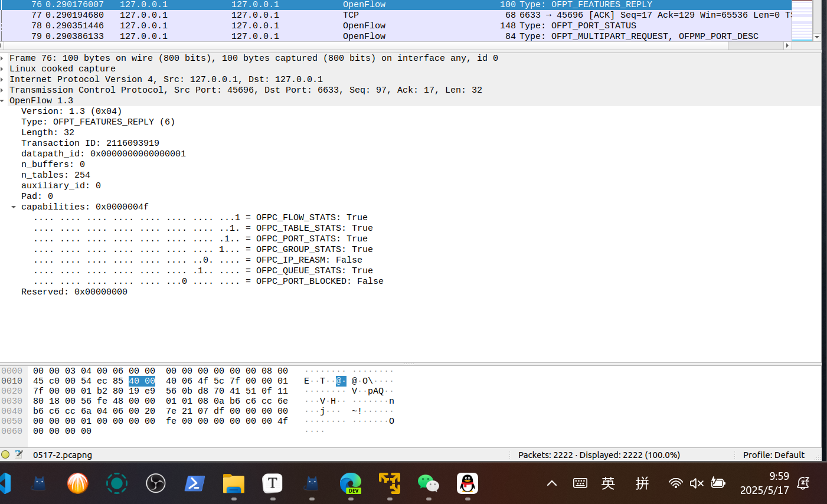Switch to Microsoft Edge Dev browser

[351, 483]
